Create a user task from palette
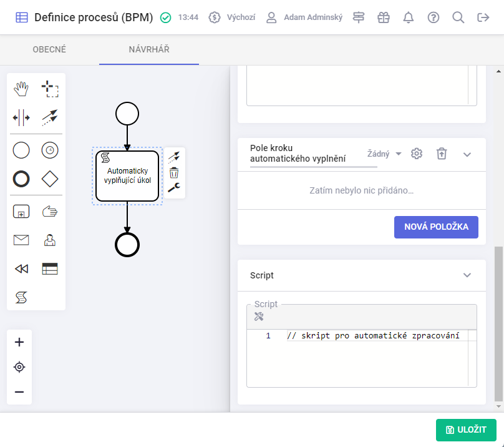The height and width of the screenshot is (447, 504). pos(50,240)
